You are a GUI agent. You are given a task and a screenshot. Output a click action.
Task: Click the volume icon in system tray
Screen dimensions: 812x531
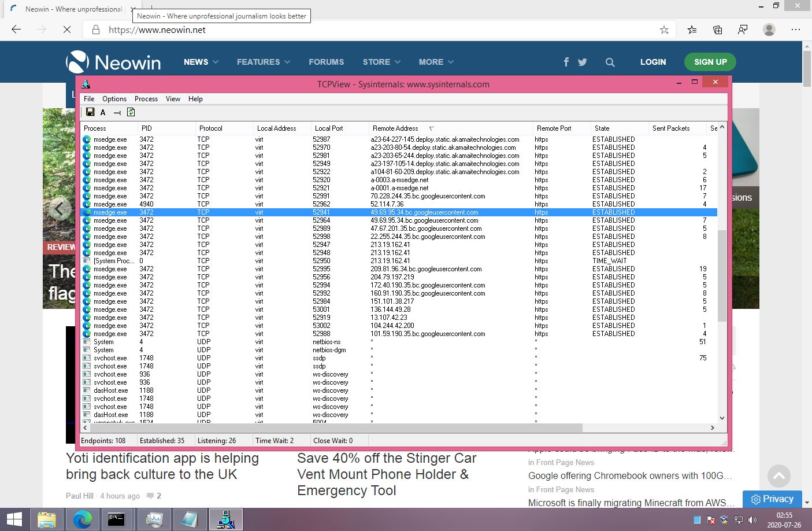[x=752, y=519]
